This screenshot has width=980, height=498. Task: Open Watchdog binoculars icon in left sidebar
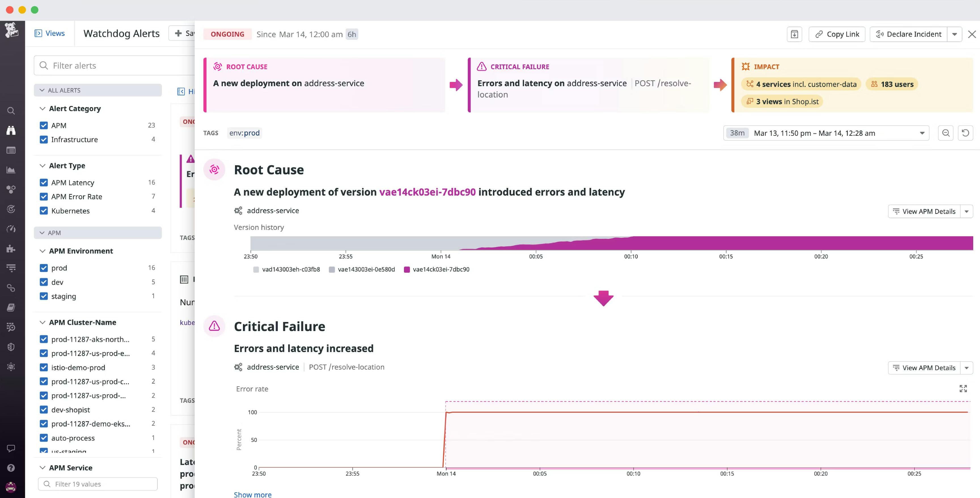(x=11, y=130)
